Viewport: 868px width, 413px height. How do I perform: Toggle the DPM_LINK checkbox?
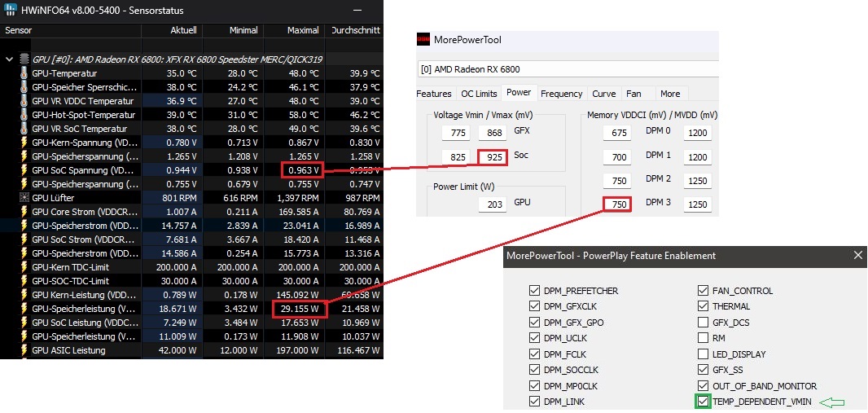pyautogui.click(x=534, y=402)
